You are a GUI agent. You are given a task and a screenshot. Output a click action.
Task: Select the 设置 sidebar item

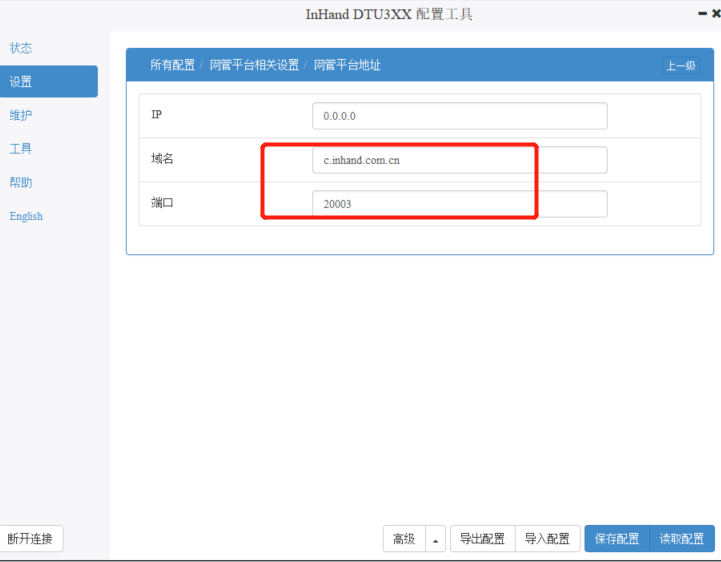coord(21,82)
